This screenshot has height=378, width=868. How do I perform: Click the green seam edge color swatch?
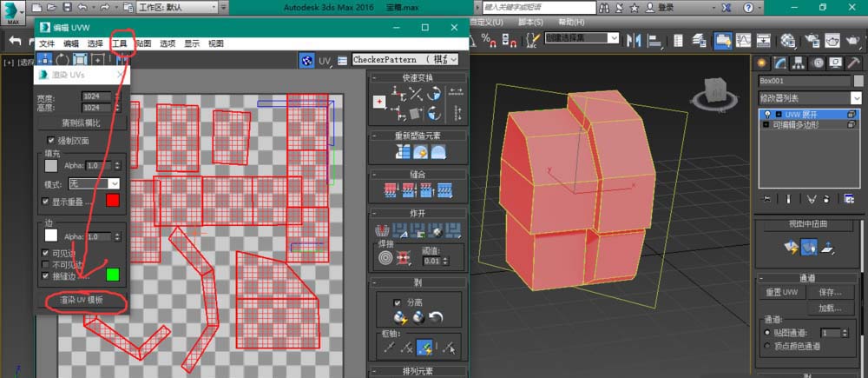click(x=112, y=275)
